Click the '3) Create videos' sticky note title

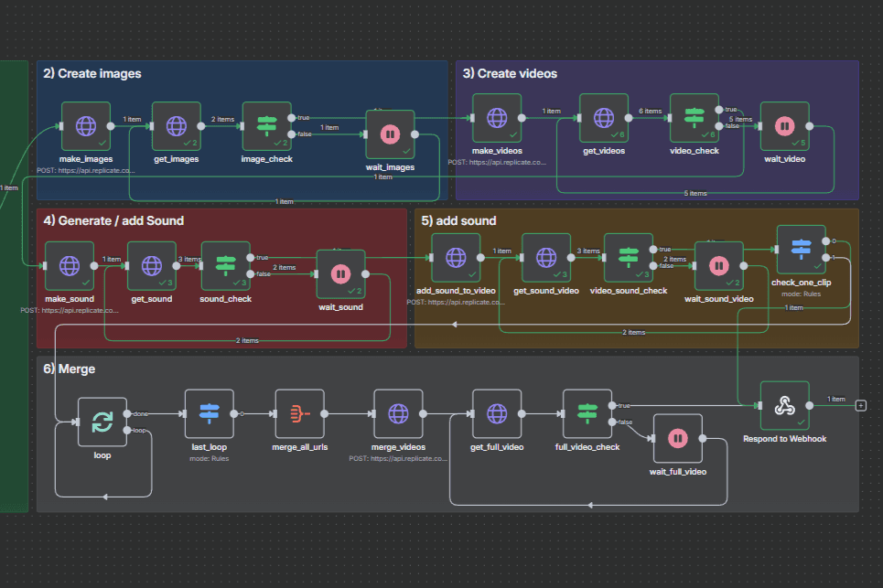(x=510, y=73)
